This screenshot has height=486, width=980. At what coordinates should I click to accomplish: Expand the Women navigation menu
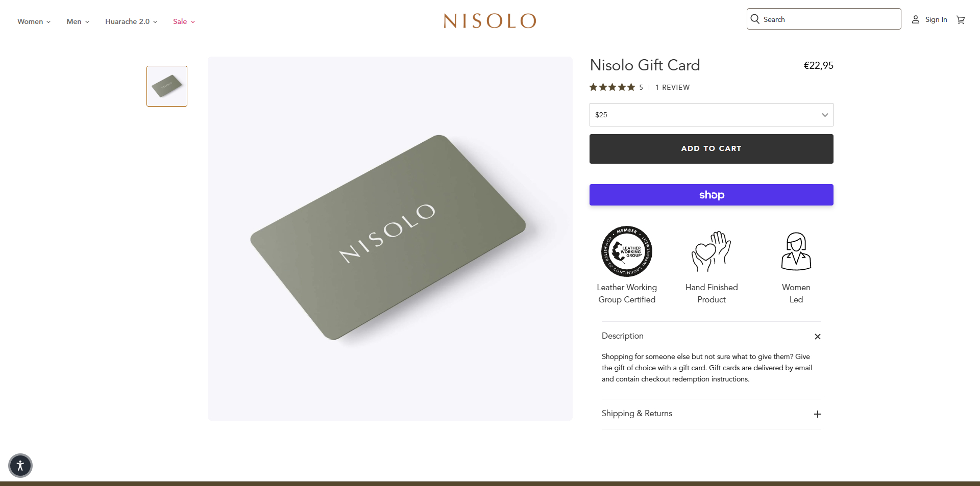(31, 21)
